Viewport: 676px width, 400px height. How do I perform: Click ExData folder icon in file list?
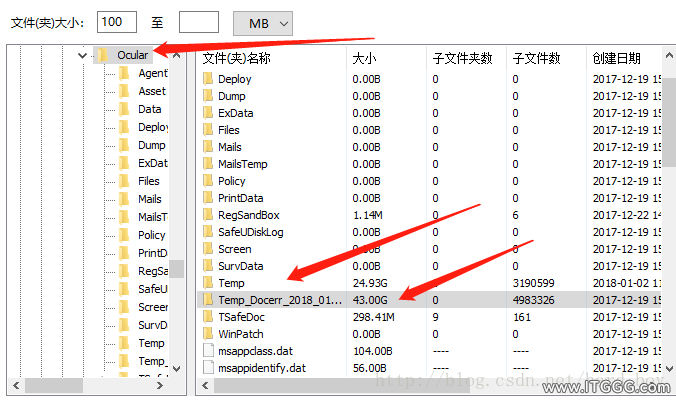coord(208,113)
